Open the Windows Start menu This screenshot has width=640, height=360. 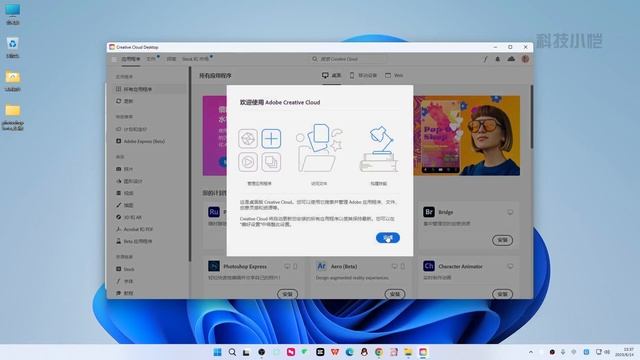pyautogui.click(x=218, y=352)
